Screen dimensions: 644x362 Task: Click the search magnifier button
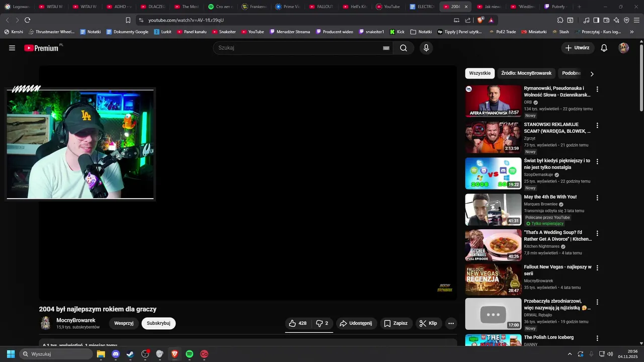point(404,48)
